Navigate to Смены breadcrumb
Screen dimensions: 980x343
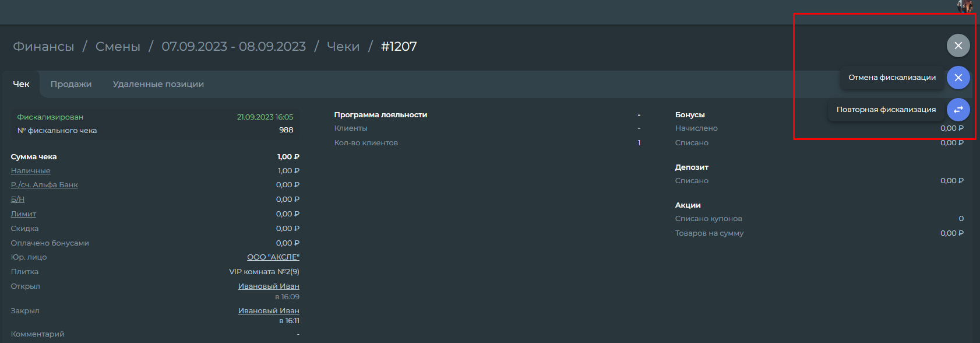click(118, 47)
